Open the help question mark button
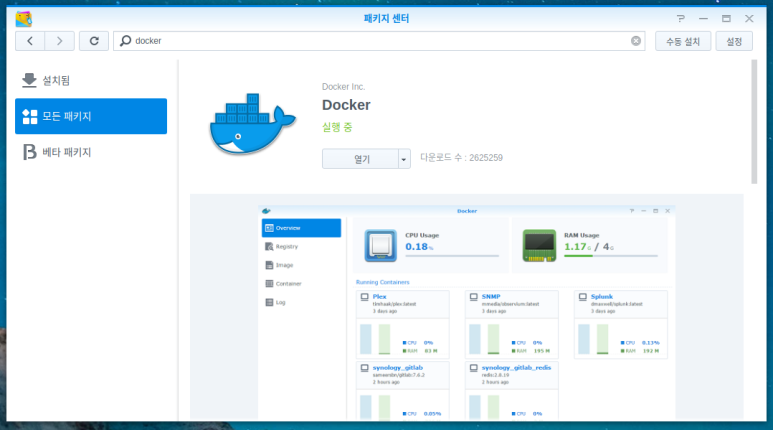Viewport: 773px width, 430px height. pyautogui.click(x=681, y=19)
